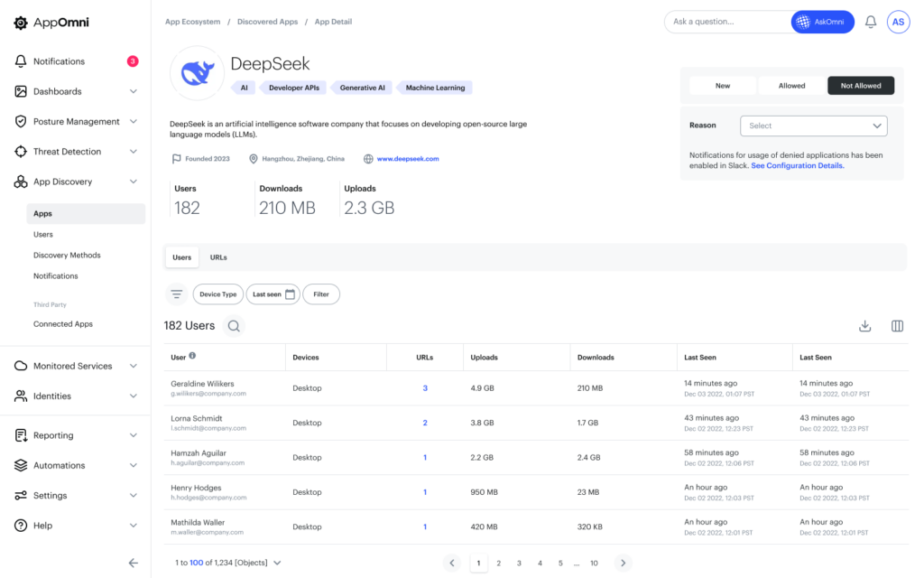924x578 pixels.
Task: Click the Help question mark icon
Action: coord(21,526)
